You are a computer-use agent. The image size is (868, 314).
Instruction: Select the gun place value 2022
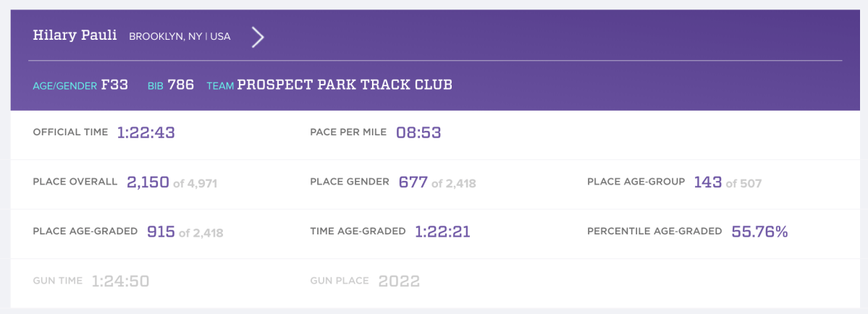(399, 281)
